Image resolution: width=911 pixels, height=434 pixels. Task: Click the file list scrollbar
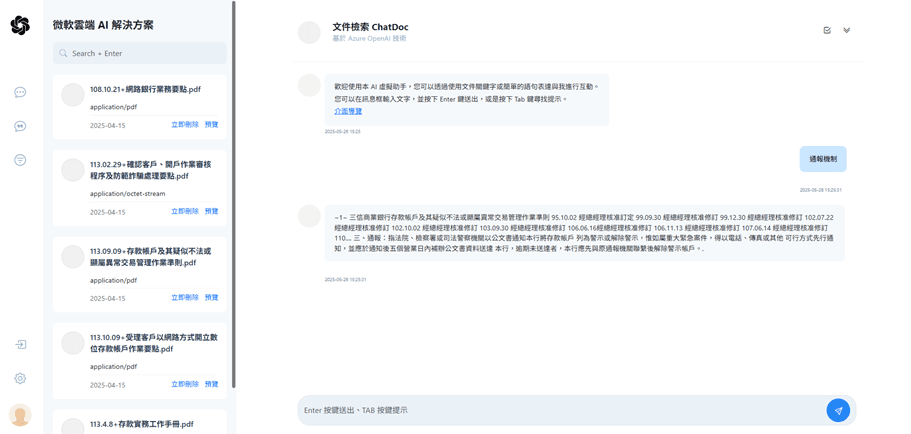[234, 194]
